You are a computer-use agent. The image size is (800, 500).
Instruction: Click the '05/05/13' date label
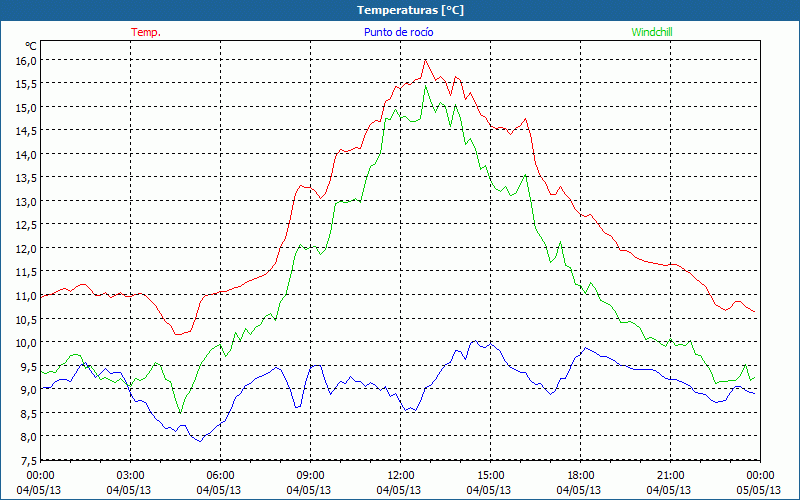pyautogui.click(x=760, y=490)
